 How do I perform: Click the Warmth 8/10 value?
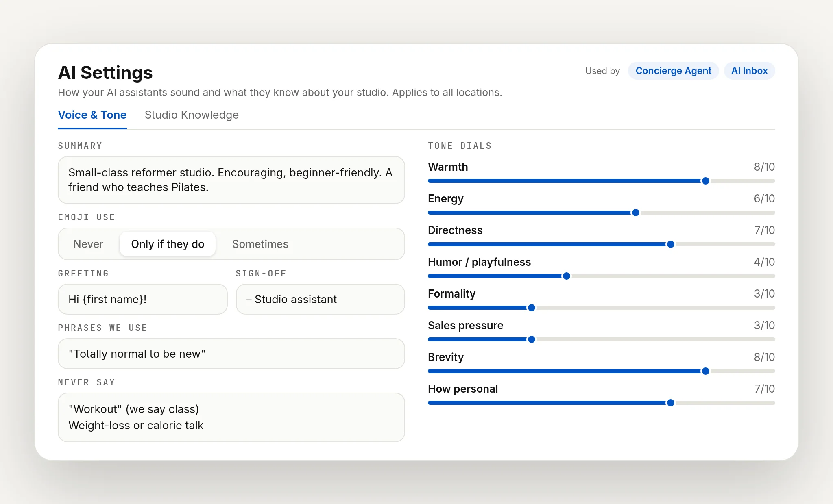764,167
